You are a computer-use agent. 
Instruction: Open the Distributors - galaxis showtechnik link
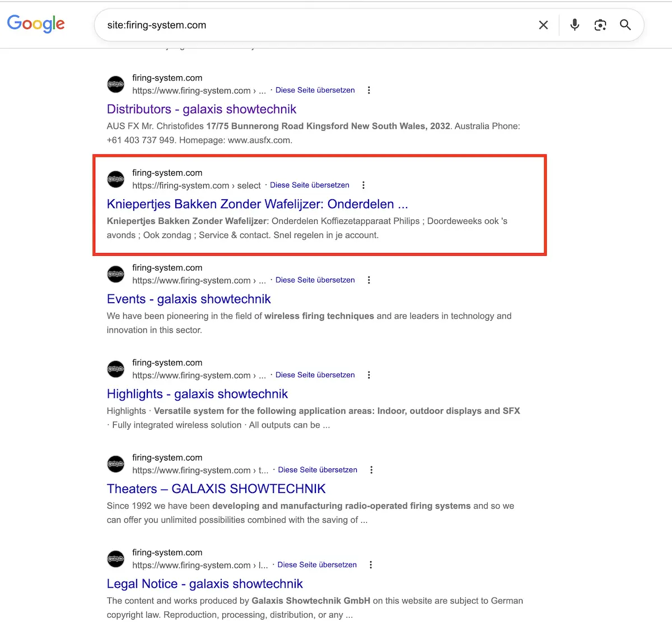pyautogui.click(x=201, y=109)
